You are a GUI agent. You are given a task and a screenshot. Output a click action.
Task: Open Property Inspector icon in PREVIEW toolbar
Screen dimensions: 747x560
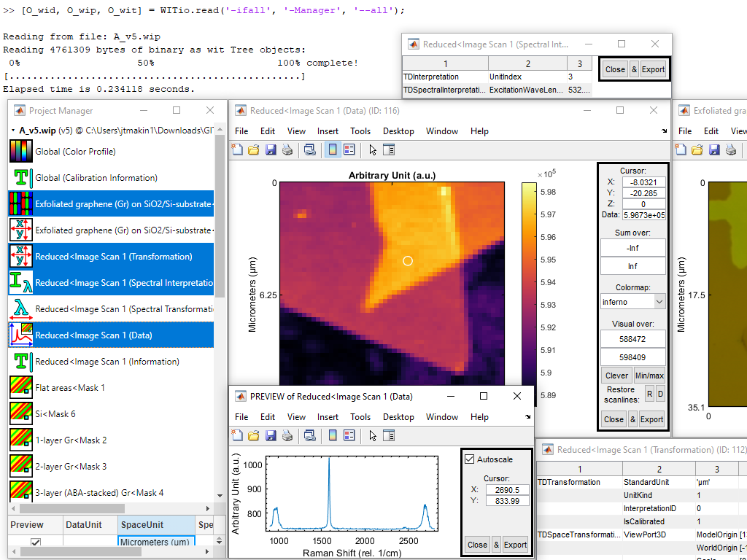click(390, 436)
